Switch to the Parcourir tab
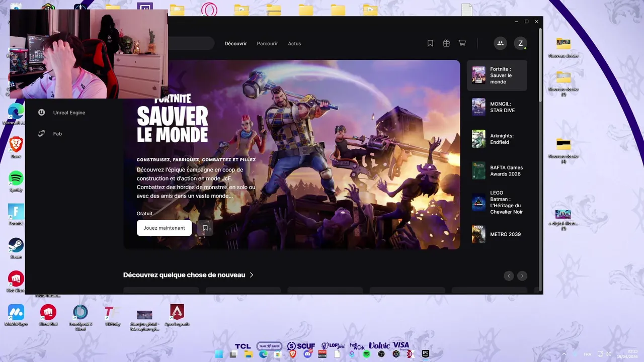Screen dimensions: 644x362 point(267,44)
